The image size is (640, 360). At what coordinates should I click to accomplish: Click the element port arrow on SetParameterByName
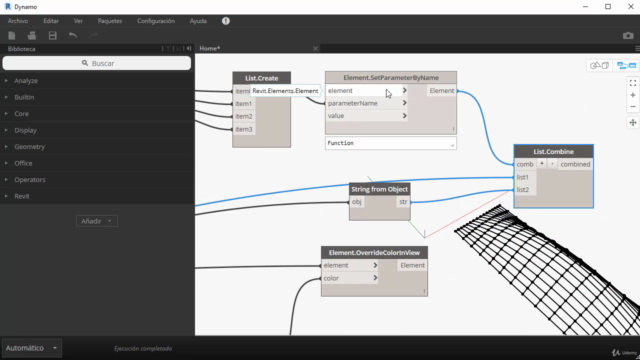pyautogui.click(x=404, y=91)
